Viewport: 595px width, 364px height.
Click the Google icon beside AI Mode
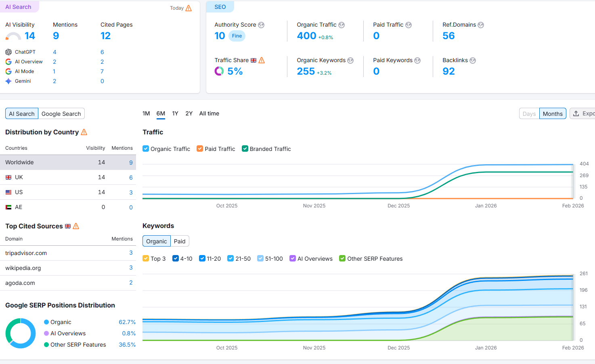pyautogui.click(x=8, y=71)
